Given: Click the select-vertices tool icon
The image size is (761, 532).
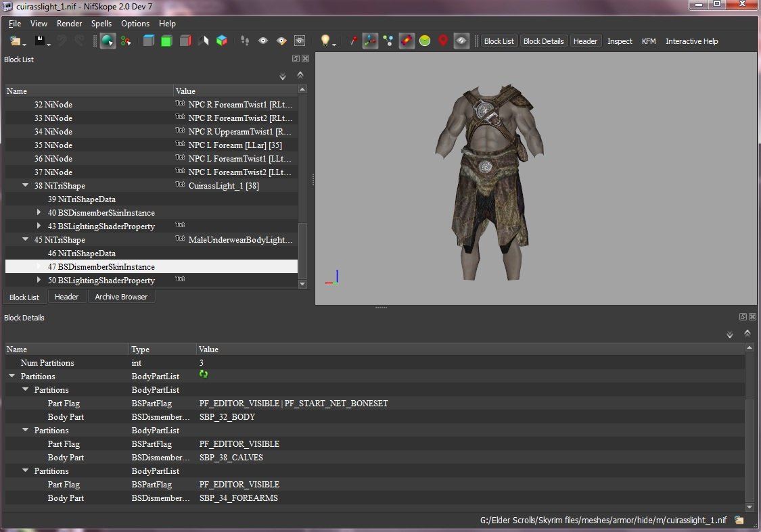Looking at the screenshot, I should tap(126, 41).
